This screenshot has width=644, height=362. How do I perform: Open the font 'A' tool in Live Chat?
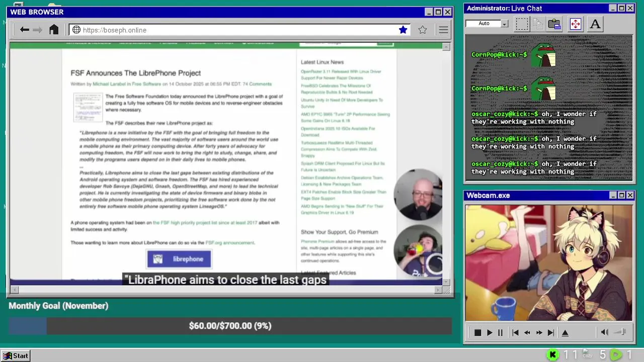pyautogui.click(x=595, y=24)
